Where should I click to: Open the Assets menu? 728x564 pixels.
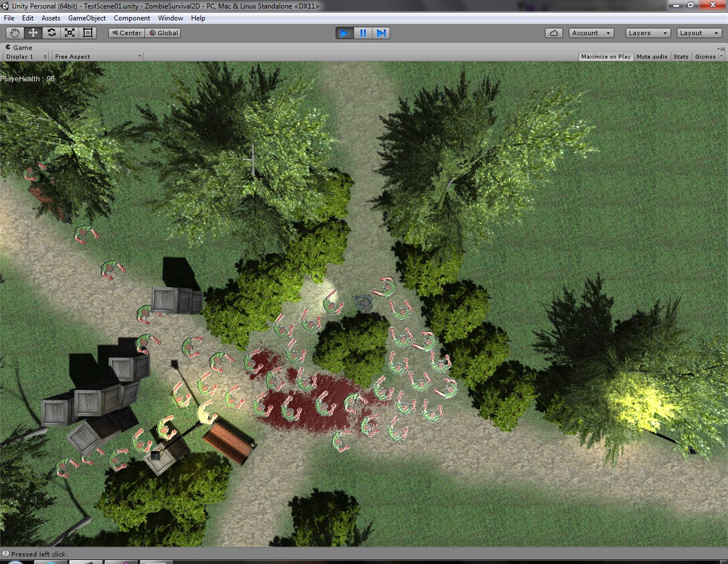coord(51,18)
